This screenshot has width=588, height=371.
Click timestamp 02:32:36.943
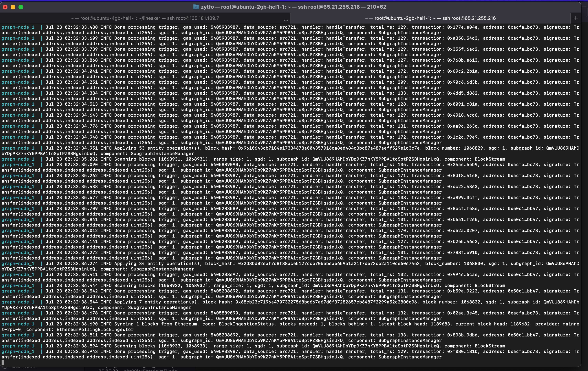click(x=81, y=352)
